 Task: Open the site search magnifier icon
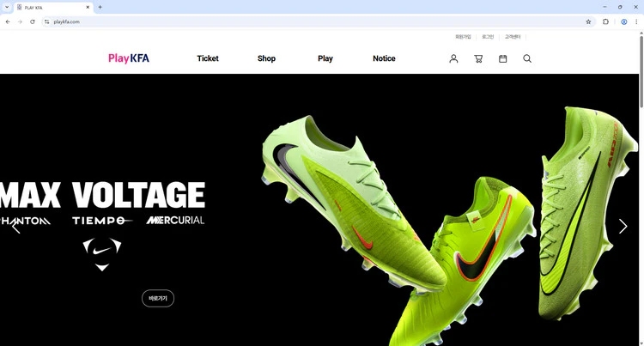(x=527, y=58)
